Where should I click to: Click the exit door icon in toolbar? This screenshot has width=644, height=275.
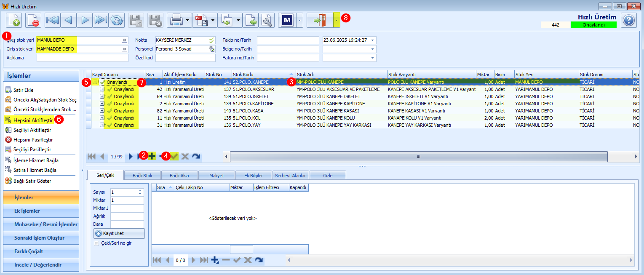(320, 20)
